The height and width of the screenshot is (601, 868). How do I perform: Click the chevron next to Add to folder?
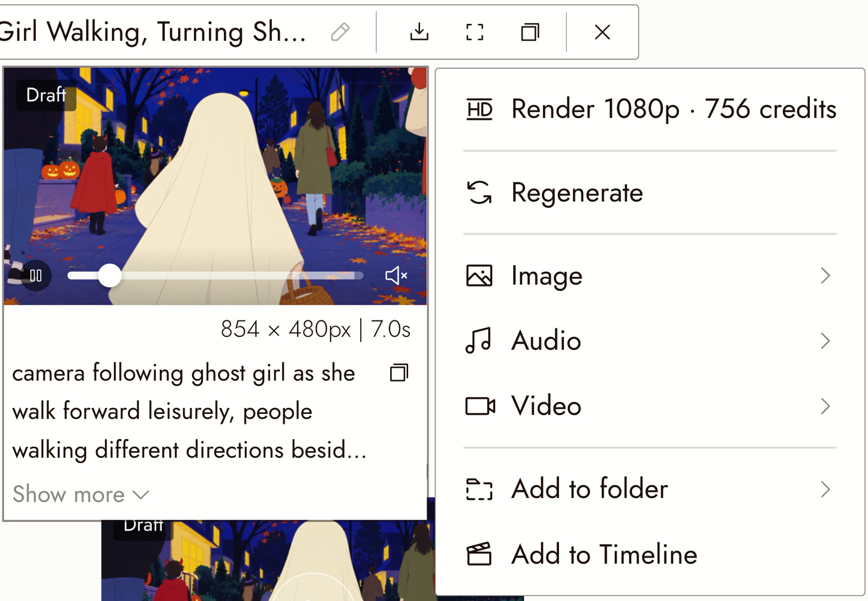[x=825, y=489]
